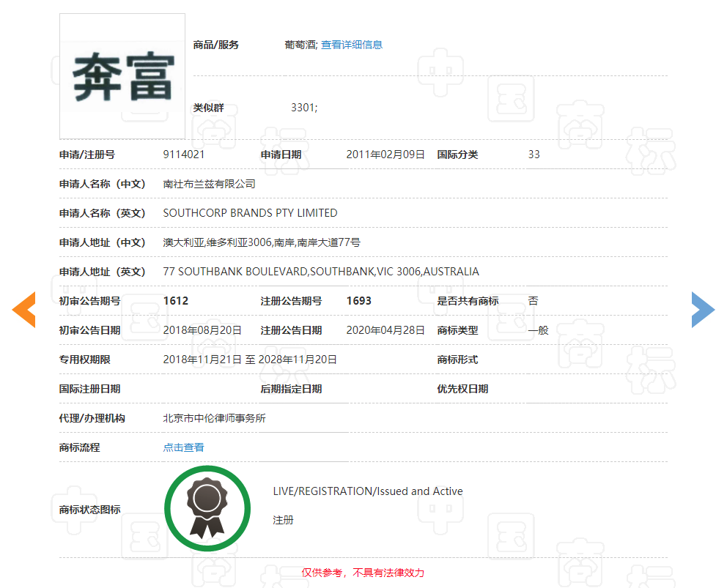This screenshot has width=727, height=588.
Task: Open 查看详细信息 link for goods/services
Action: [352, 45]
